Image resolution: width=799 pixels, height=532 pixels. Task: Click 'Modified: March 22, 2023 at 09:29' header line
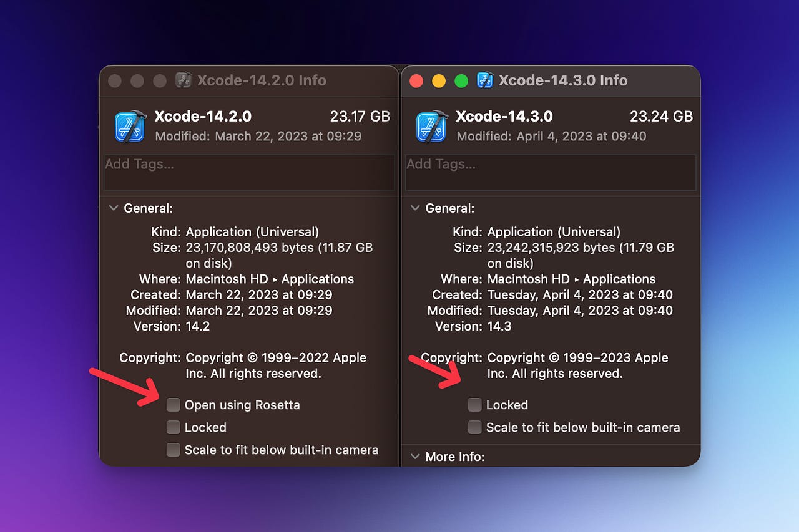258,136
